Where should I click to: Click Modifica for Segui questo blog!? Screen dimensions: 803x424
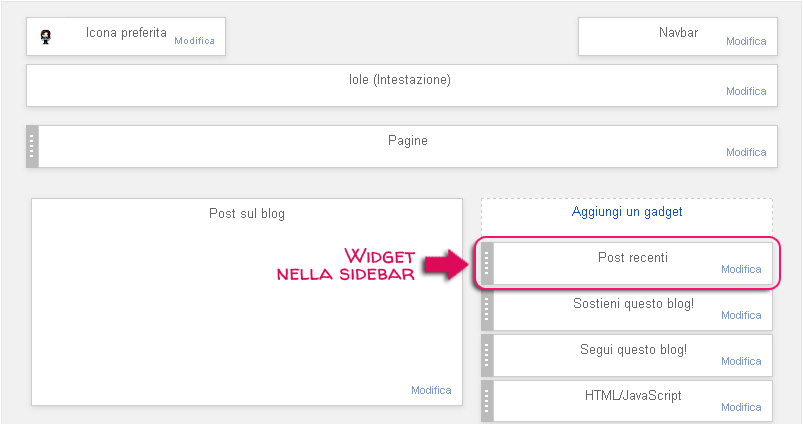point(741,361)
